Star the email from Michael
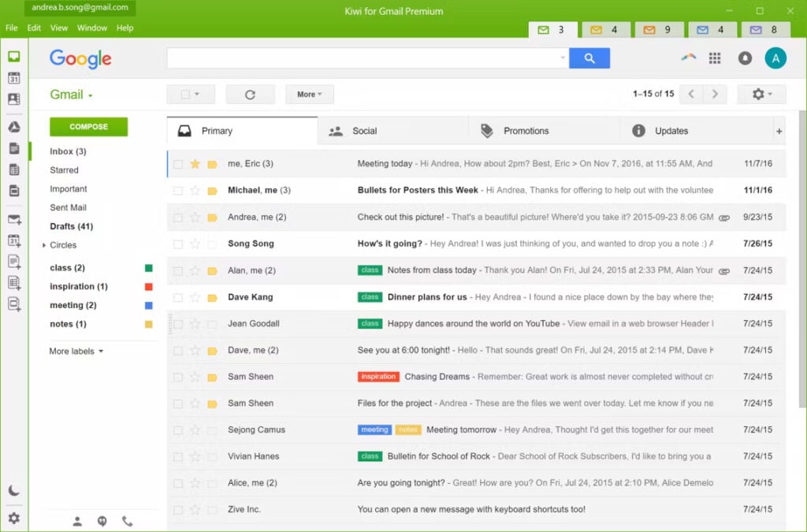Viewport: 807px width, 532px height. 195,191
